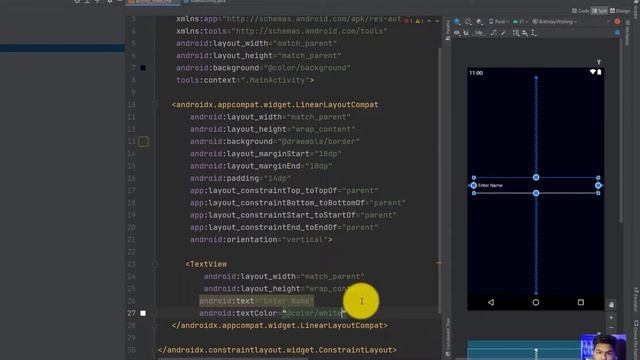
Task: Click the border drawable gutter preview icon
Action: (x=143, y=141)
